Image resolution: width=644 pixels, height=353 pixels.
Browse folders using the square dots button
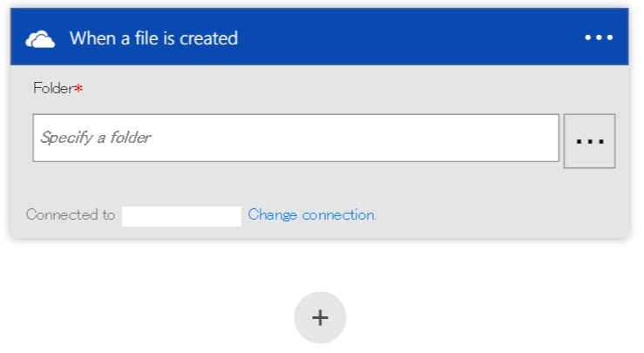tap(589, 140)
